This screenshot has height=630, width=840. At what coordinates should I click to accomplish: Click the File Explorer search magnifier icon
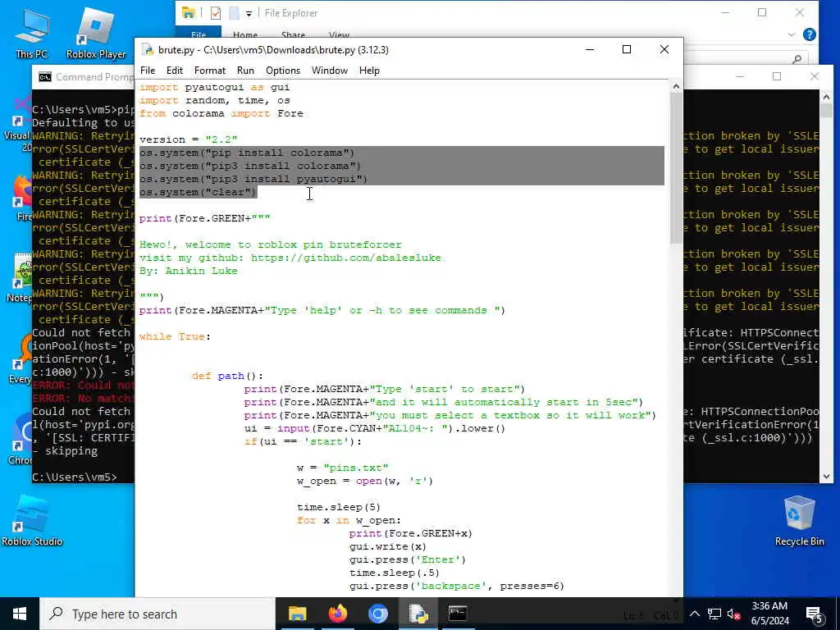[797, 59]
